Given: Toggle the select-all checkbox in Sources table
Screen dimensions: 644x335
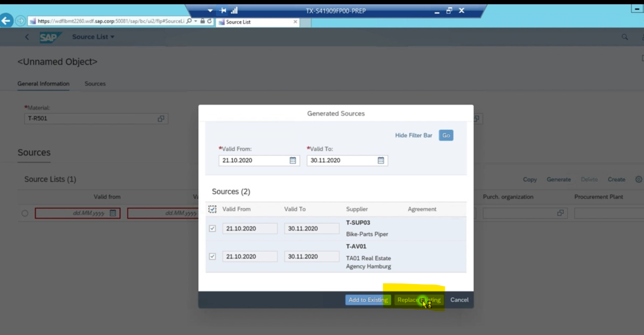Looking at the screenshot, I should (213, 209).
